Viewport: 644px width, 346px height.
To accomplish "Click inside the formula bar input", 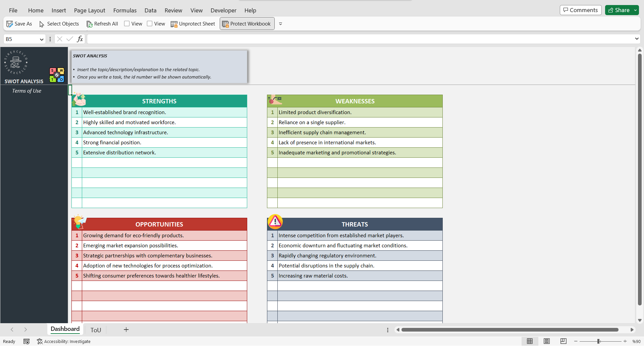I will click(360, 39).
